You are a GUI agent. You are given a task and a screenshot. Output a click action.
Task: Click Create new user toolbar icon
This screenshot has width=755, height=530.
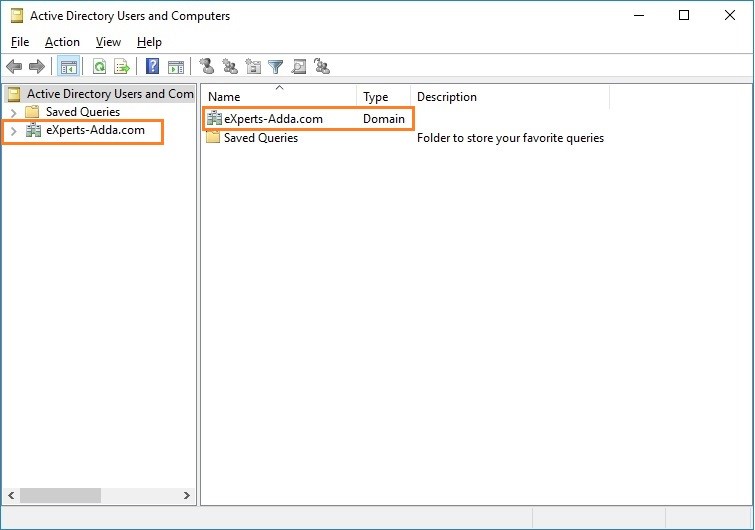(x=207, y=66)
